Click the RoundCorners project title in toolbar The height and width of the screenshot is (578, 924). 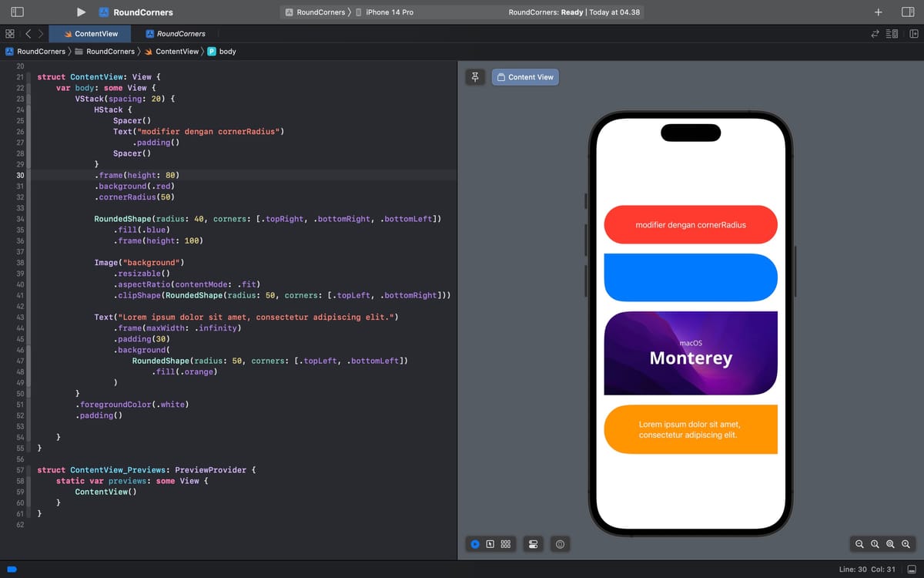143,12
